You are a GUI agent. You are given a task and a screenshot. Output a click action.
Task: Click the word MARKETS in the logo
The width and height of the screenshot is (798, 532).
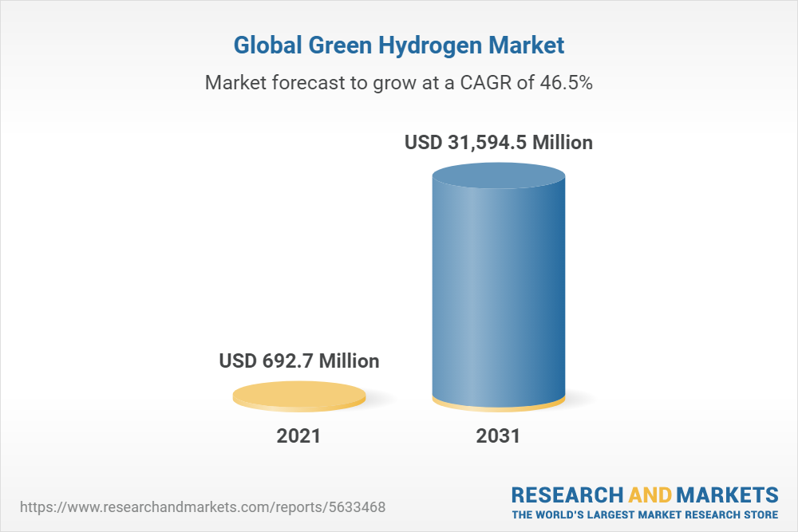pos(728,494)
